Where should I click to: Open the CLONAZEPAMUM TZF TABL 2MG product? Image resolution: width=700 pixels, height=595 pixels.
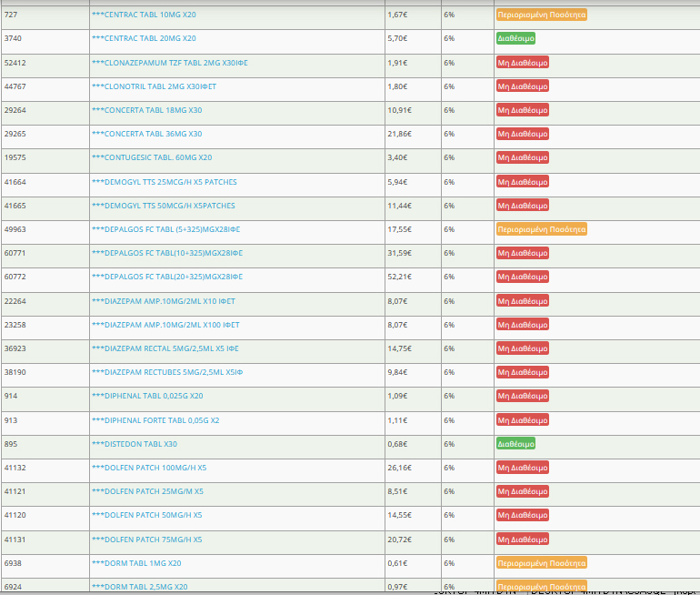(x=170, y=63)
